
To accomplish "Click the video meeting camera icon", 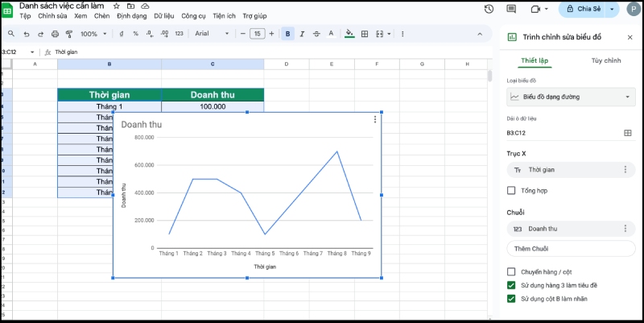I will click(535, 9).
